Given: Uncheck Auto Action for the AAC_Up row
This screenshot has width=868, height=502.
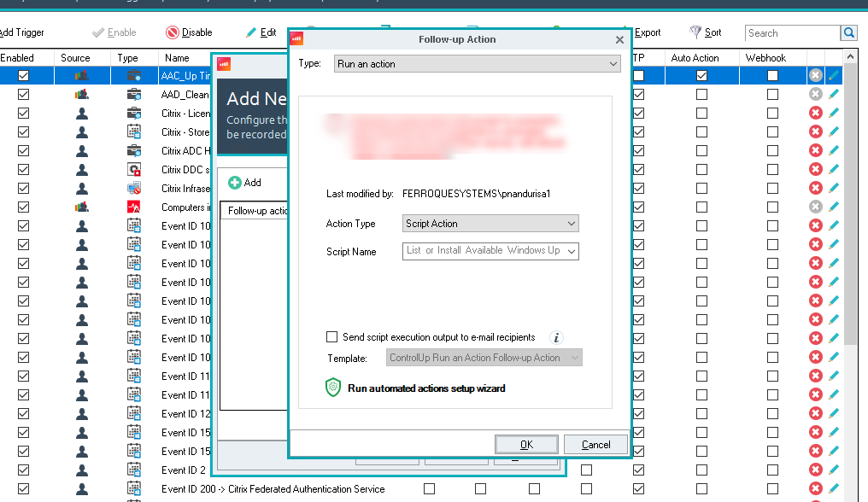Looking at the screenshot, I should (x=701, y=76).
